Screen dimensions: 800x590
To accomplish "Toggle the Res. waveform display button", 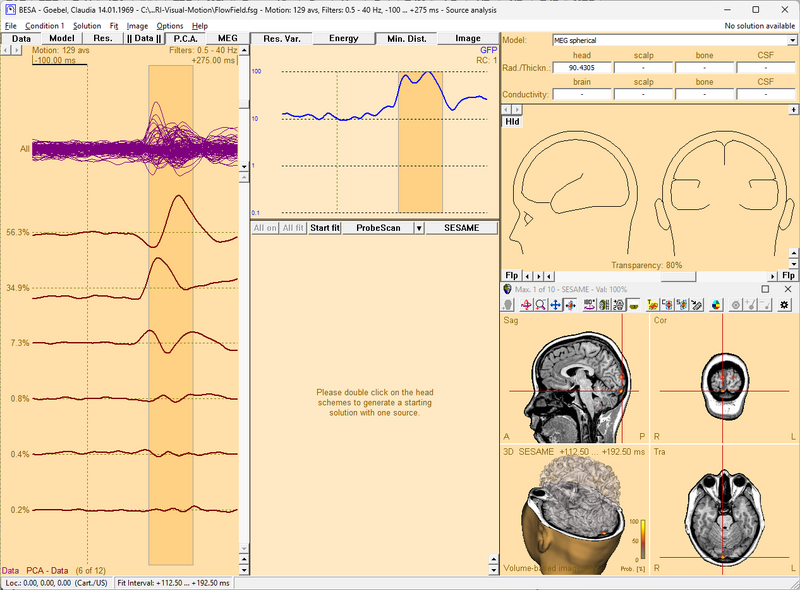I will pos(103,38).
